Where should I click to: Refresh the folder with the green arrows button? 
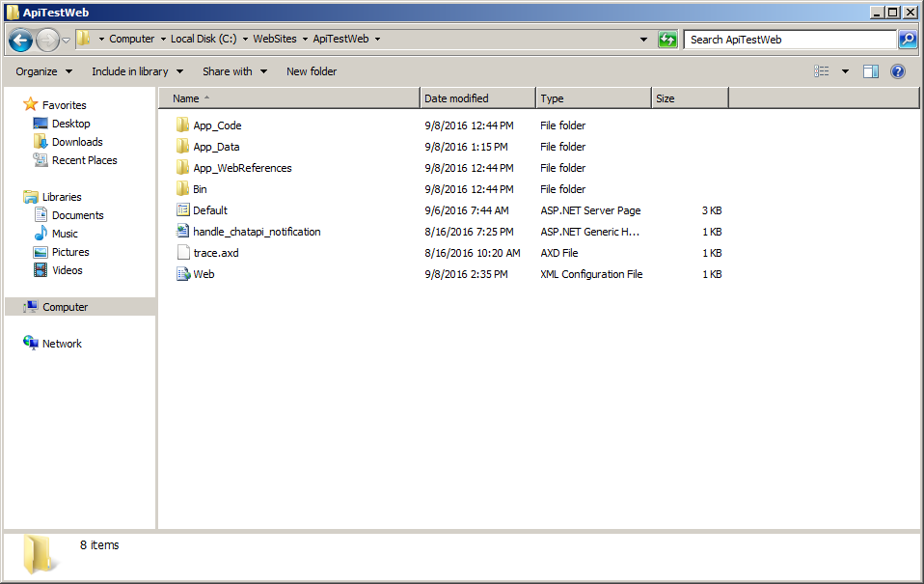click(667, 40)
